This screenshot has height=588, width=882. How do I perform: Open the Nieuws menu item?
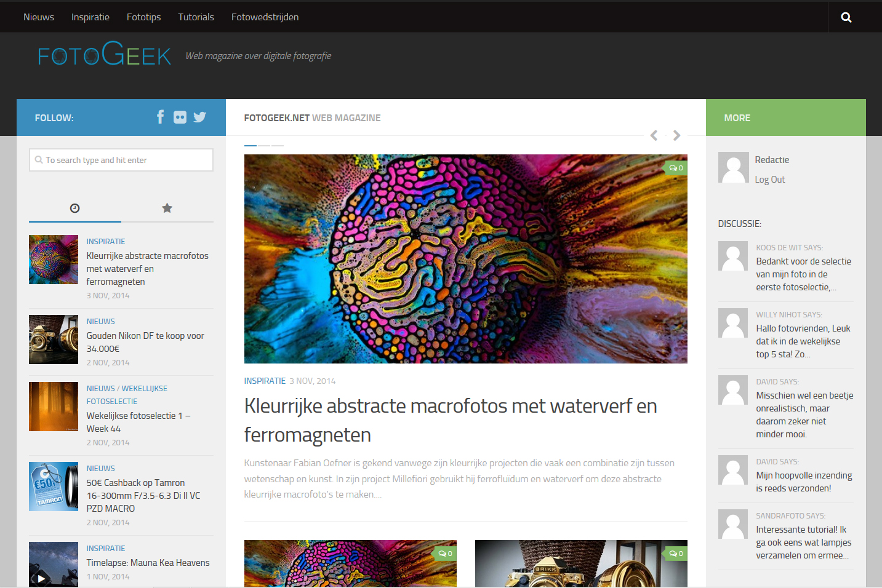coord(39,17)
